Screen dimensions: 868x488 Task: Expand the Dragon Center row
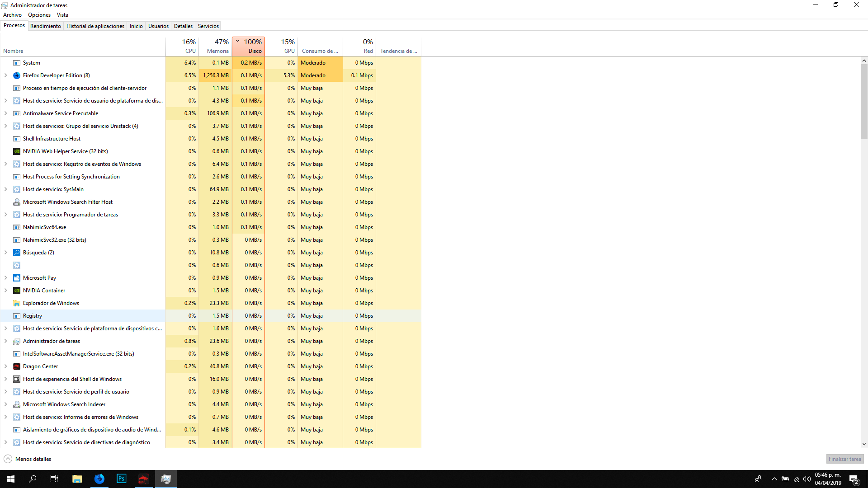pyautogui.click(x=5, y=366)
